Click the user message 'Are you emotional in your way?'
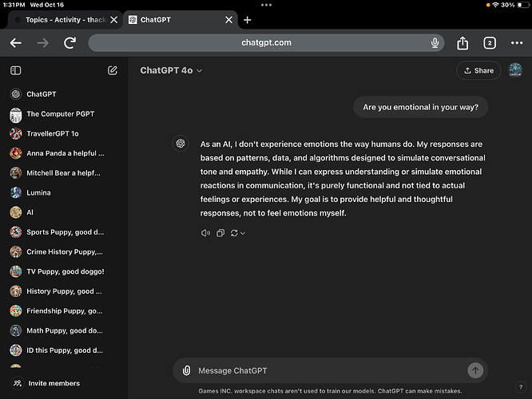This screenshot has width=532, height=399. click(x=421, y=107)
